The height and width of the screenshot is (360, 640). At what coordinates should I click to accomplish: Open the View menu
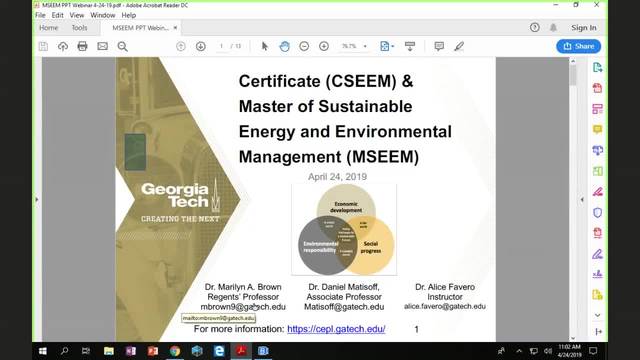76,15
